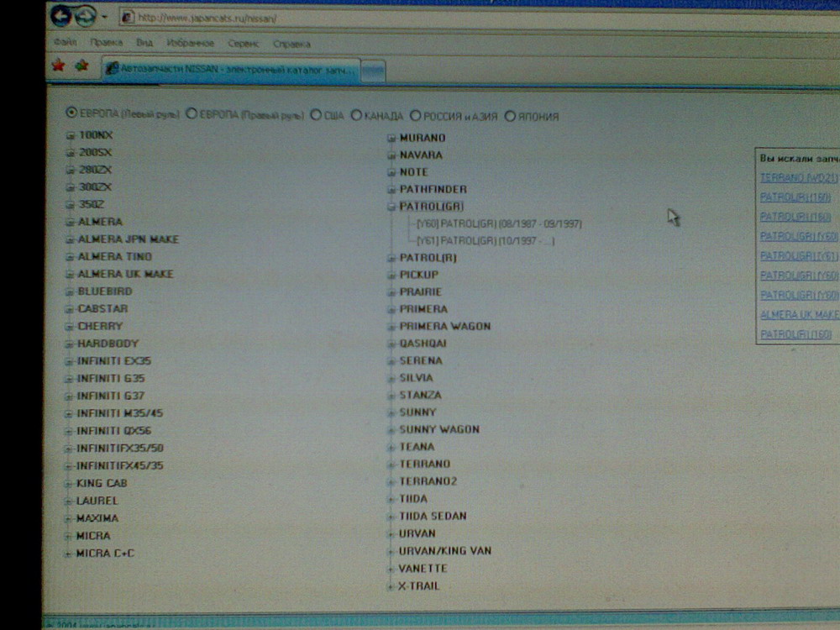Image resolution: width=840 pixels, height=630 pixels.
Task: Collapse the PATROL(GR) model node
Action: click(x=391, y=207)
